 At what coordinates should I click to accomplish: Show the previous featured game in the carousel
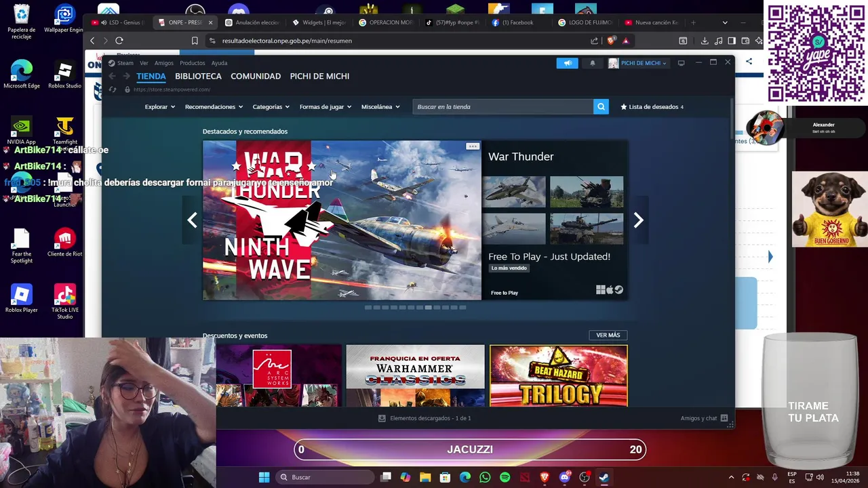click(x=193, y=220)
